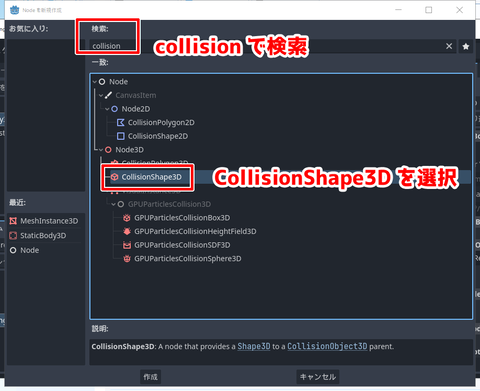This screenshot has height=391, width=480.
Task: Click the キャンセル cancel button
Action: pos(318,377)
